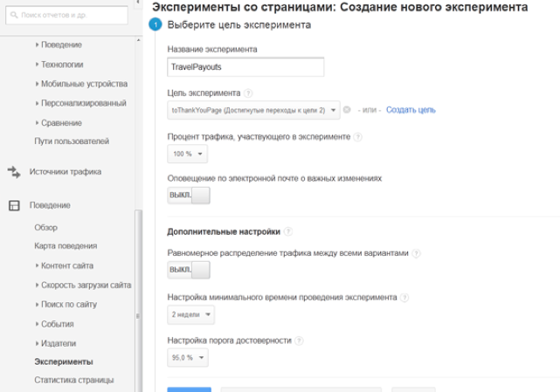Open the experiment goal dropdown toThankYouPage
This screenshot has height=392, width=560.
point(253,110)
